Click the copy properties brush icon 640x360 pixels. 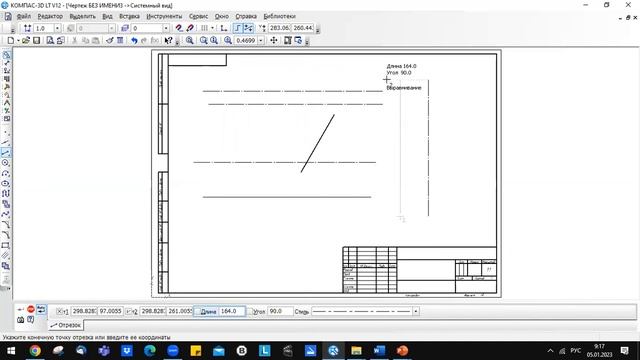pyautogui.click(x=109, y=40)
